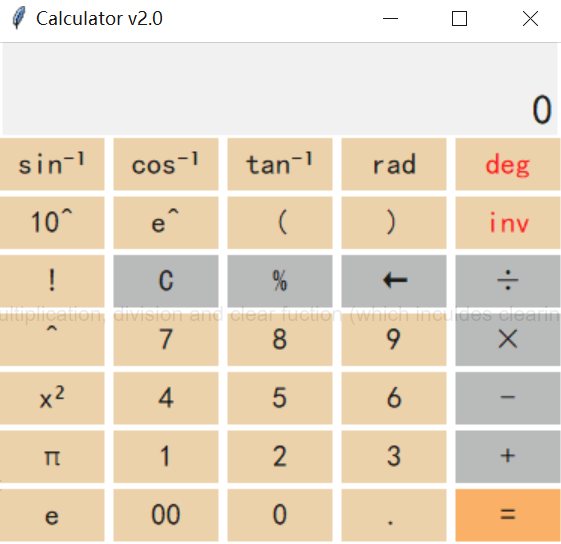Click the sin⁻¹ function key
Viewport: 561px width, 544px height.
pyautogui.click(x=52, y=164)
